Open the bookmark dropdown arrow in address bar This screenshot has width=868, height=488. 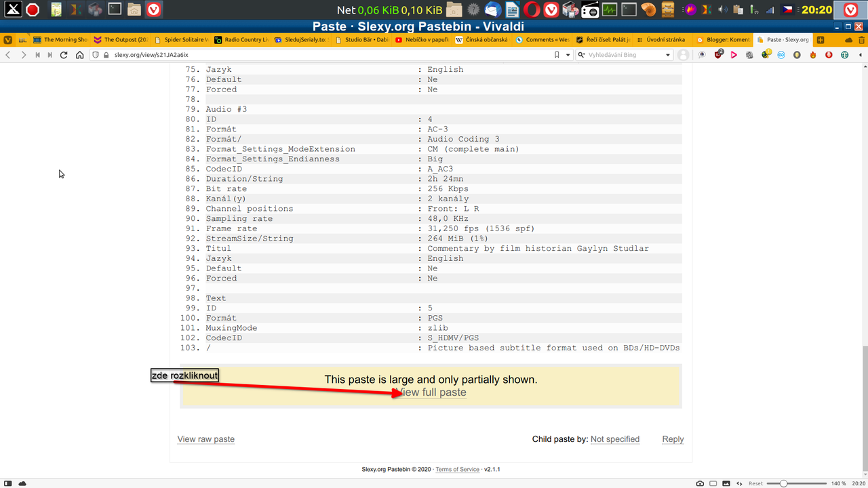tap(568, 55)
